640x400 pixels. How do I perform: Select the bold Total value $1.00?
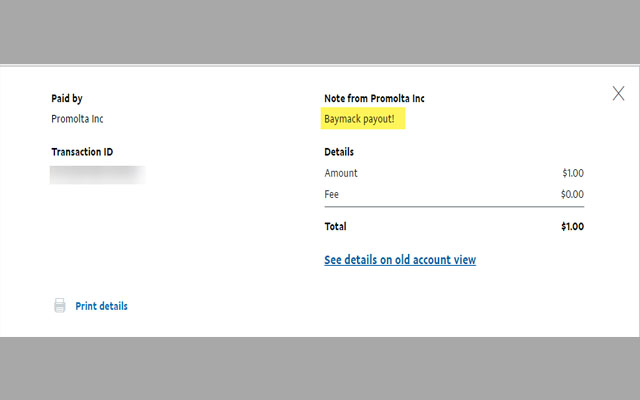pyautogui.click(x=572, y=227)
